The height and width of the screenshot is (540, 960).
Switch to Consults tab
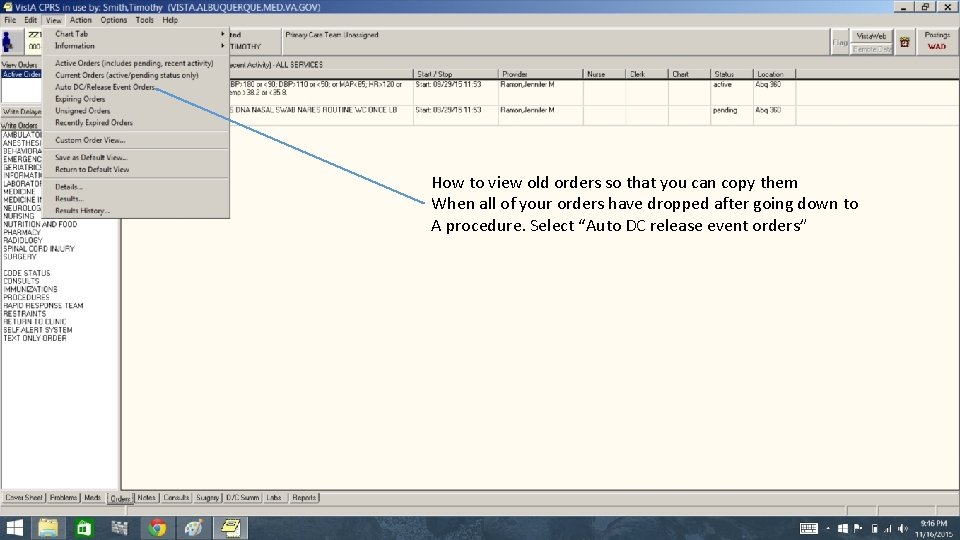pos(176,498)
